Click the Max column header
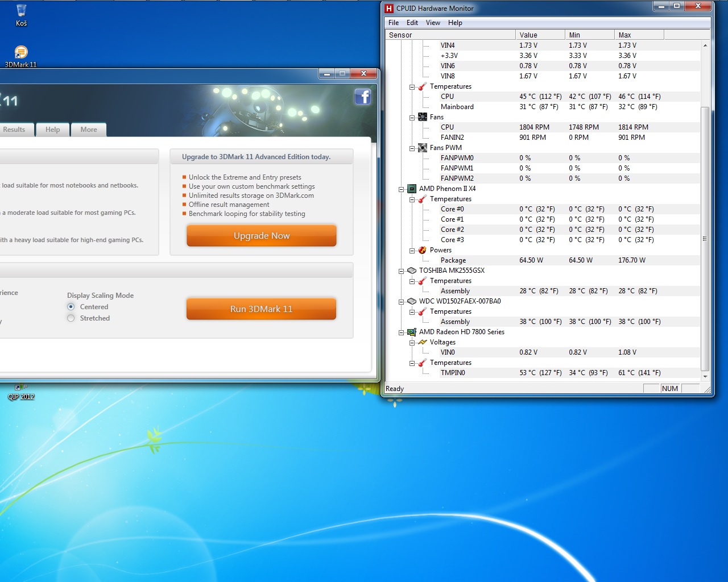Screen dimensions: 728x582 tap(639, 35)
